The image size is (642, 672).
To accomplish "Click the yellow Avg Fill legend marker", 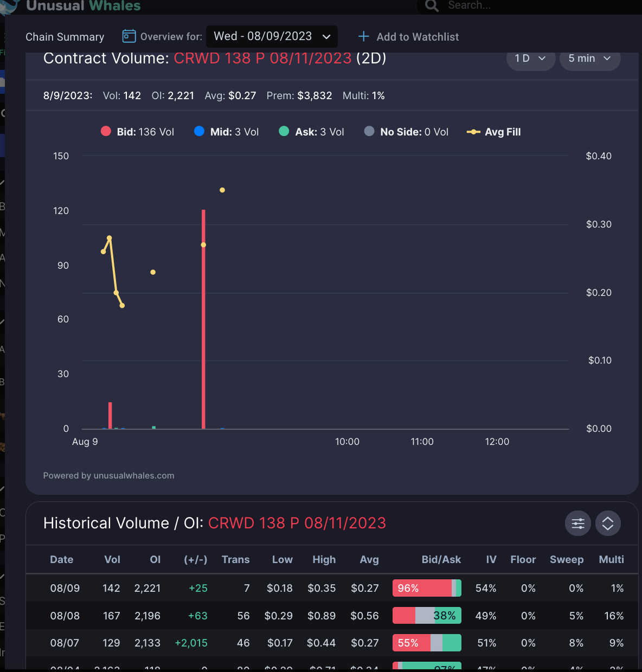I will tap(473, 132).
